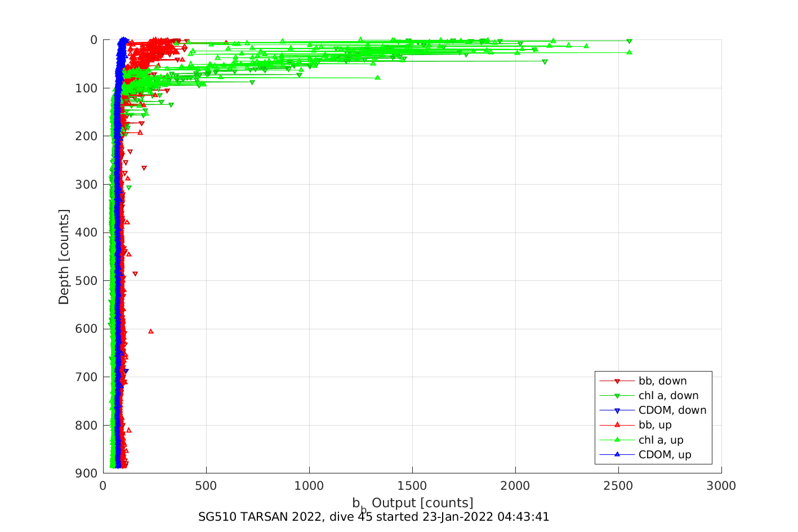Select the 'CDOM, down' legend label
The image size is (798, 532).
(672, 410)
